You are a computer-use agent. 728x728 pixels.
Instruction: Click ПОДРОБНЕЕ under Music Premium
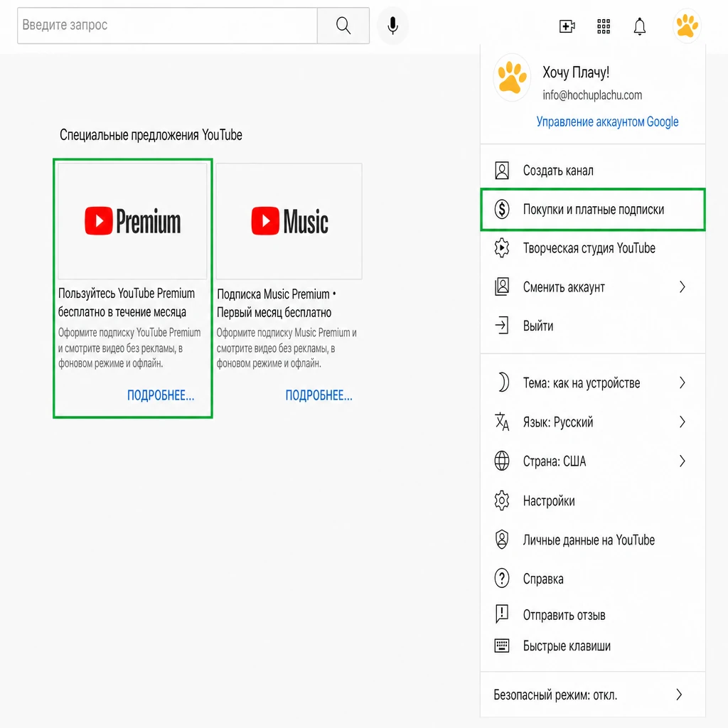(319, 395)
